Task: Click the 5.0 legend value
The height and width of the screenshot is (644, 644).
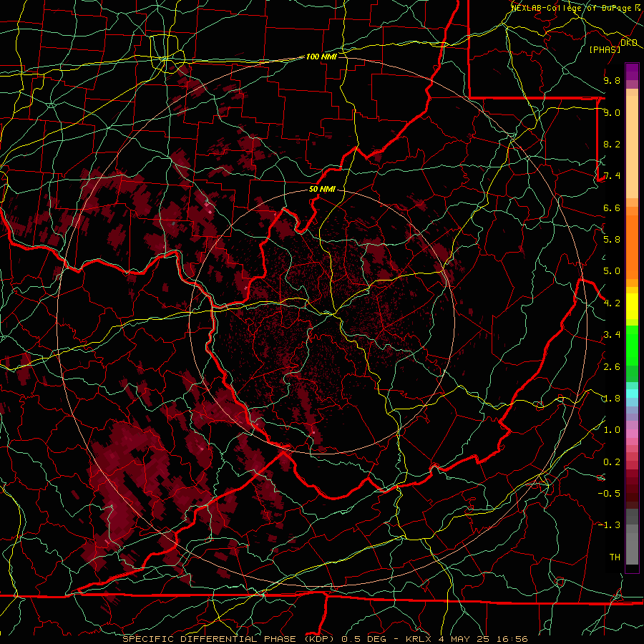Action: (612, 271)
